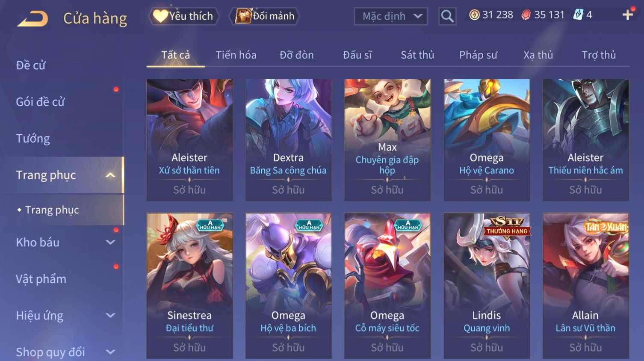Tap the plus icon to add currency
Image resolution: width=644 pixels, height=361 pixels.
[628, 15]
